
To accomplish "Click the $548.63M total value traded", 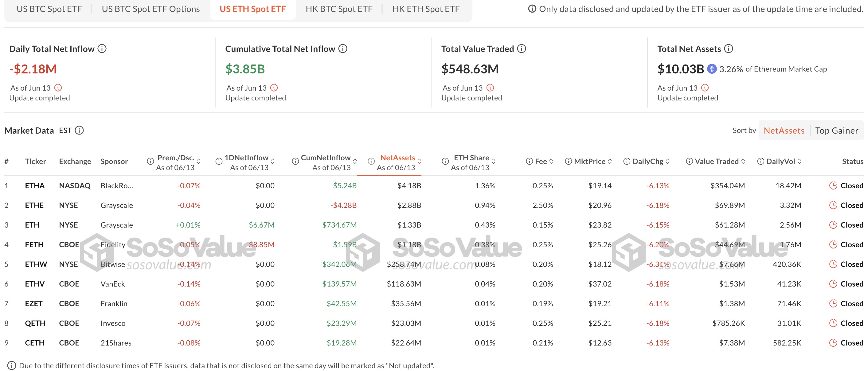I will [470, 69].
